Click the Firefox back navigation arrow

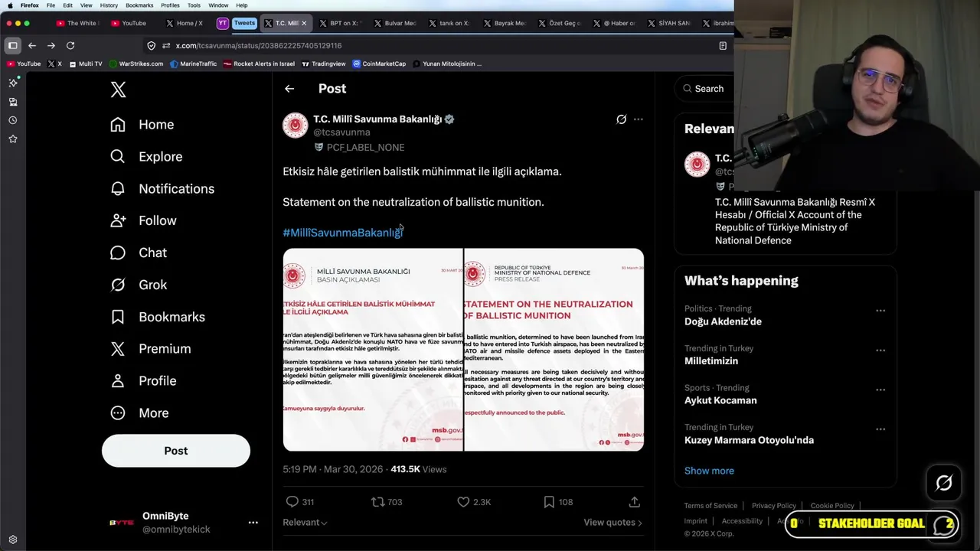click(x=32, y=46)
